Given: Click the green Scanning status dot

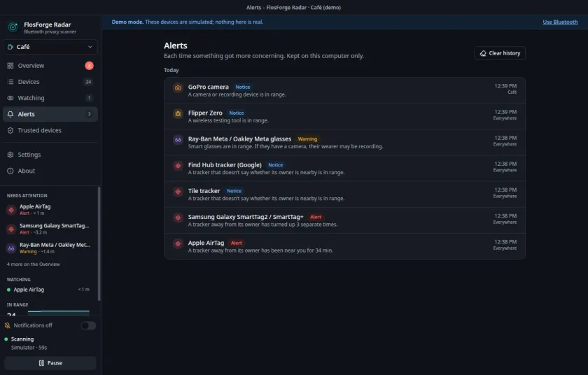Looking at the screenshot, I should (6, 339).
